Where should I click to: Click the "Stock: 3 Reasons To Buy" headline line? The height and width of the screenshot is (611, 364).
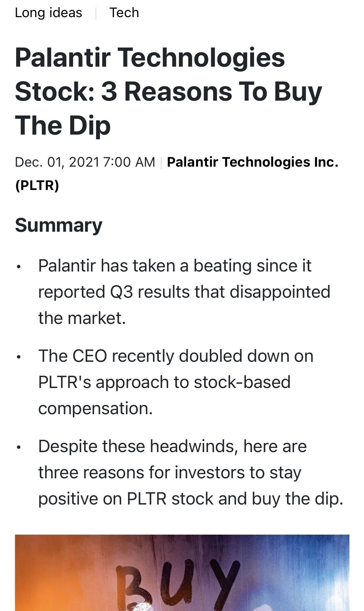168,92
